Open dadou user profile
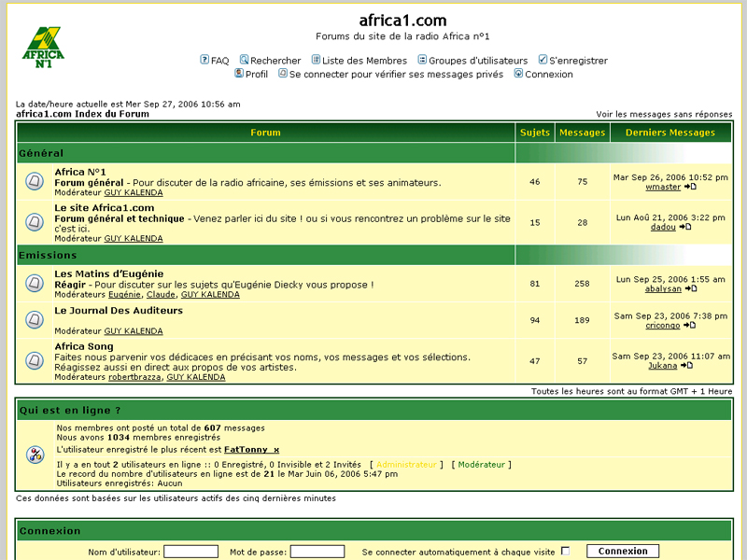Image resolution: width=747 pixels, height=560 pixels. [x=663, y=227]
